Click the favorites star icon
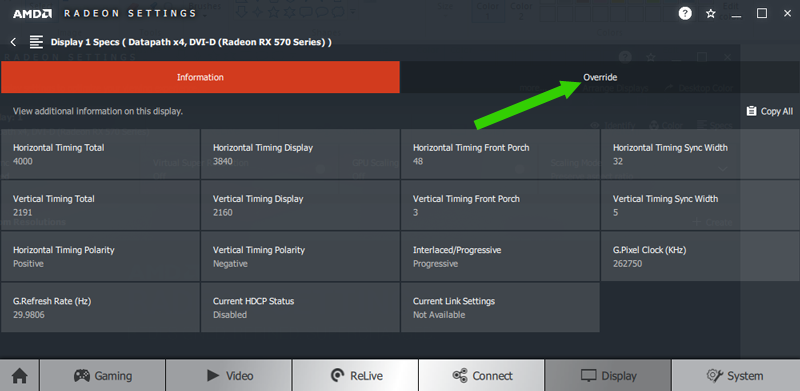 (711, 14)
